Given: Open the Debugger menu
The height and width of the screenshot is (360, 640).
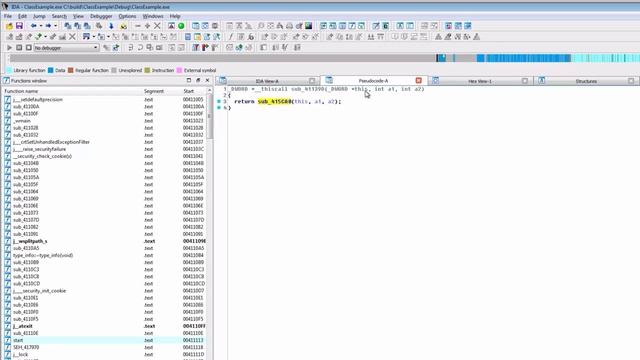Looking at the screenshot, I should click(x=101, y=16).
